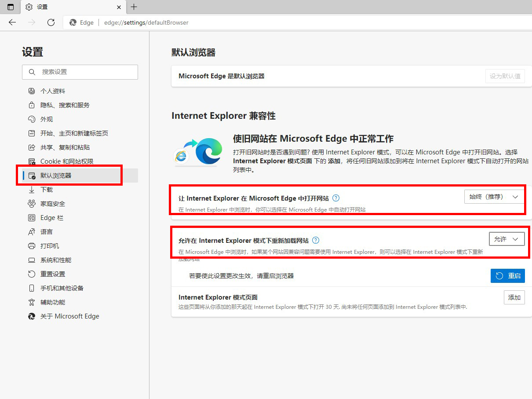
Task: Expand the 允许 dropdown for IE mode
Action: [506, 239]
